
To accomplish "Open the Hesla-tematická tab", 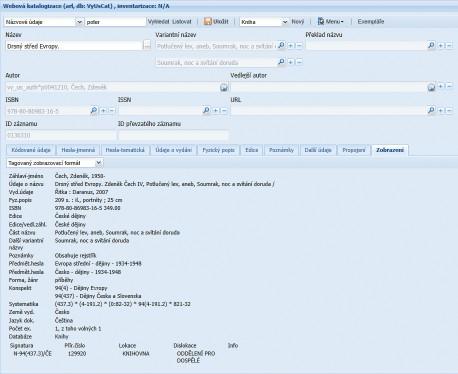I will (125, 150).
